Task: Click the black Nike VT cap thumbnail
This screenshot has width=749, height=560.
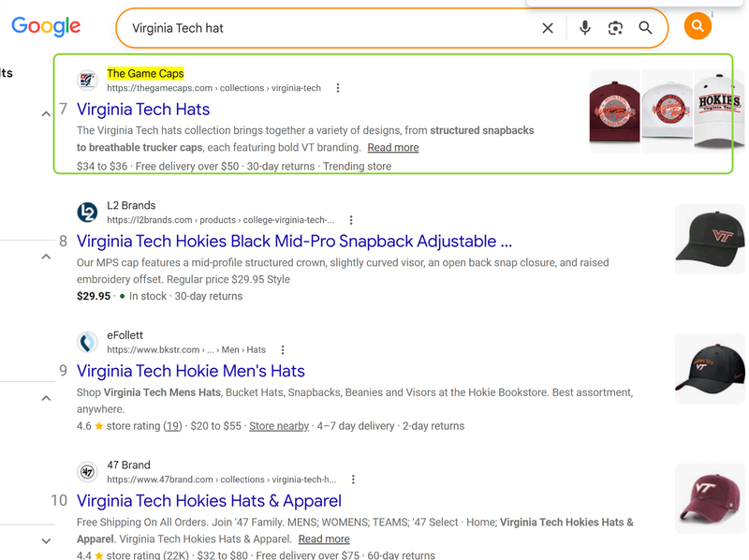Action: pyautogui.click(x=710, y=369)
